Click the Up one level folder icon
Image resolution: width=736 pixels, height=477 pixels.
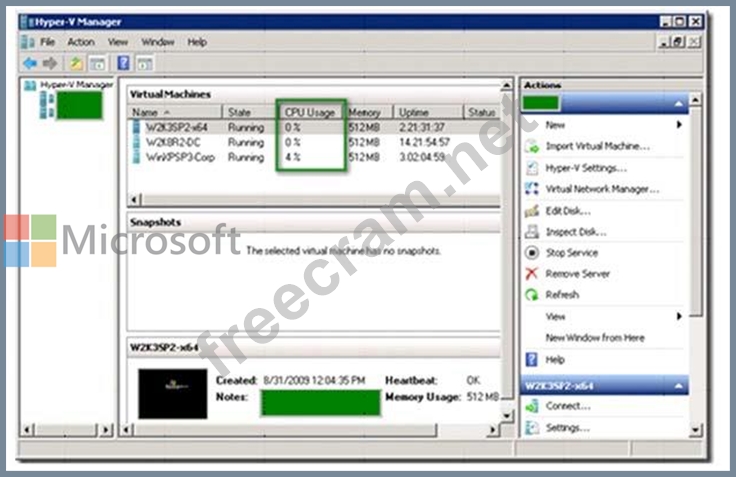coord(77,63)
